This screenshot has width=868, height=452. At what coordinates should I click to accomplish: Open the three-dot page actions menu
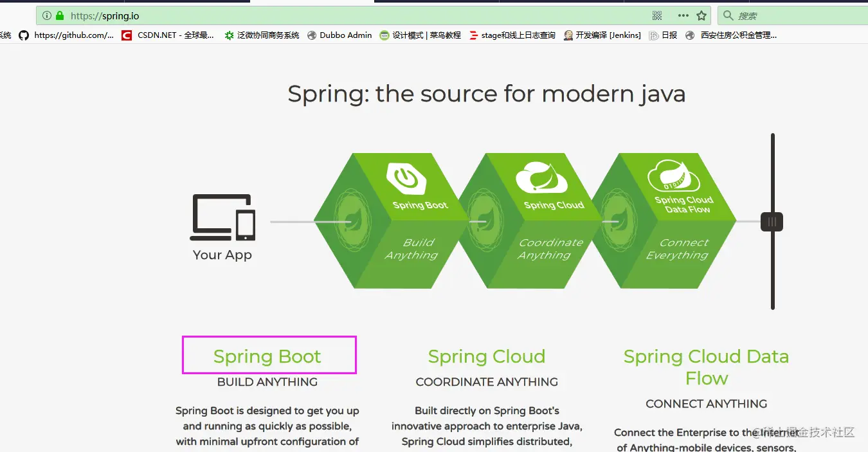(683, 15)
